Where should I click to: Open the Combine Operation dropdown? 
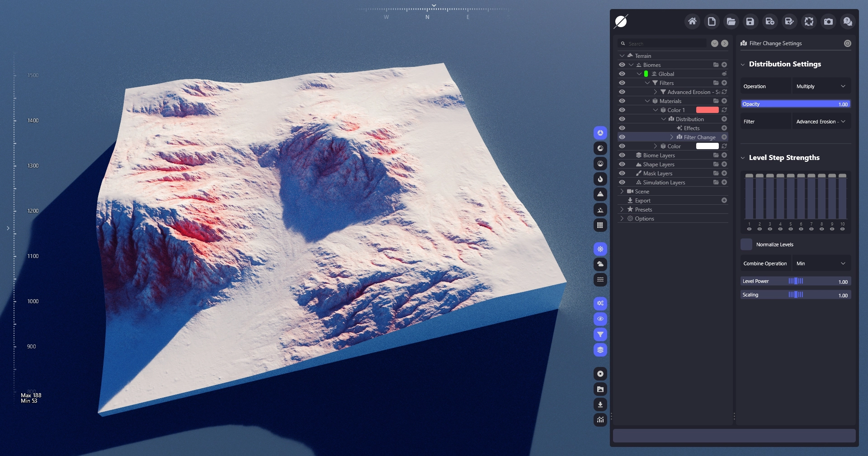click(x=821, y=263)
